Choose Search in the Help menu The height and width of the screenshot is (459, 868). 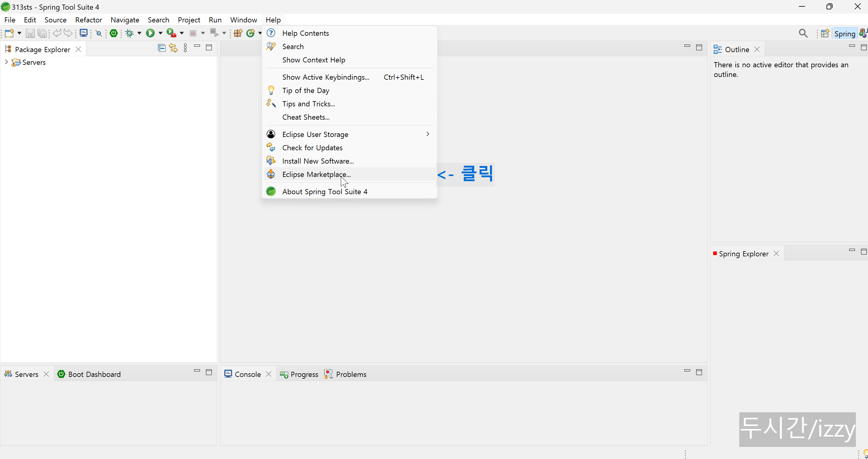(x=349, y=47)
